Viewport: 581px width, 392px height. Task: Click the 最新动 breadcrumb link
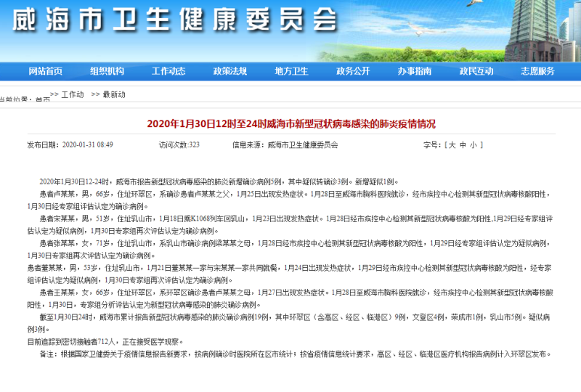[114, 94]
